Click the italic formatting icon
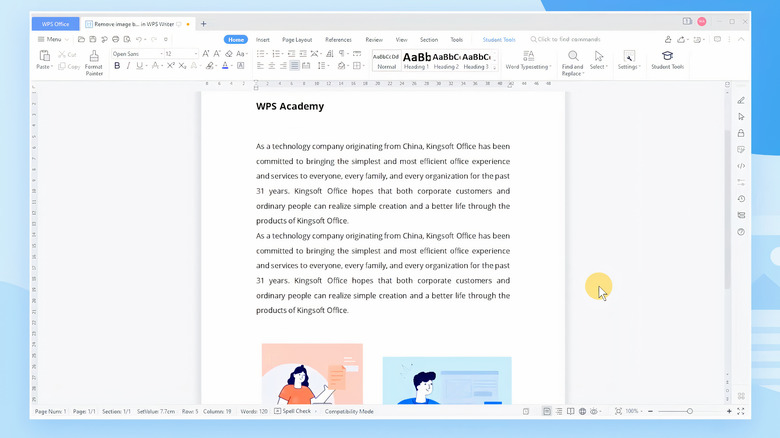Screen dimensions: 780x438 (x=129, y=66)
